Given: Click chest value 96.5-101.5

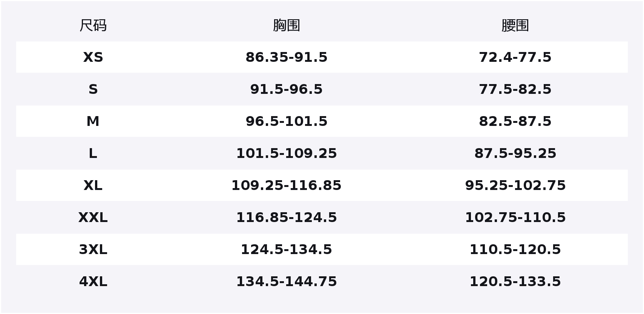Looking at the screenshot, I should pyautogui.click(x=286, y=121).
